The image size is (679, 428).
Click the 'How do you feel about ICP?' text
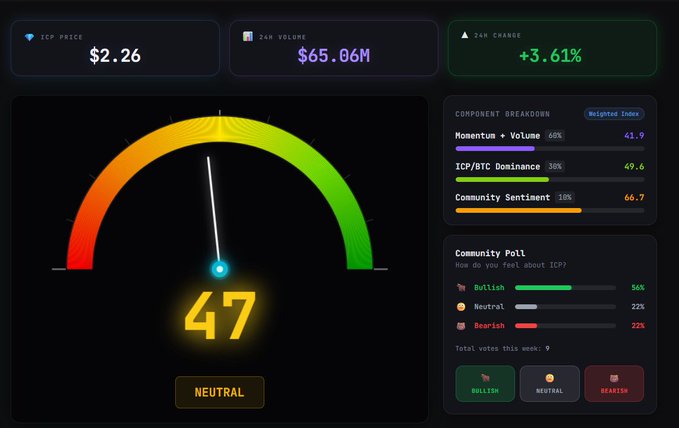[x=511, y=265]
